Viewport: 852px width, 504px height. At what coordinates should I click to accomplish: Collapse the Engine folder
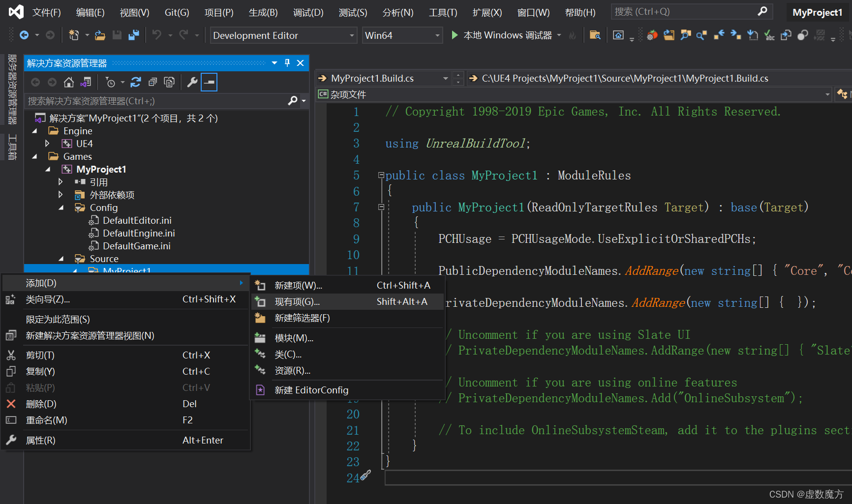34,131
